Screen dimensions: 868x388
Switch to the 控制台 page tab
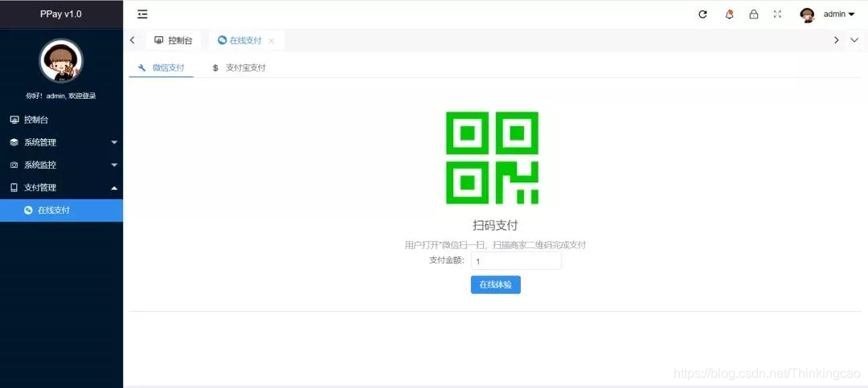coord(174,40)
